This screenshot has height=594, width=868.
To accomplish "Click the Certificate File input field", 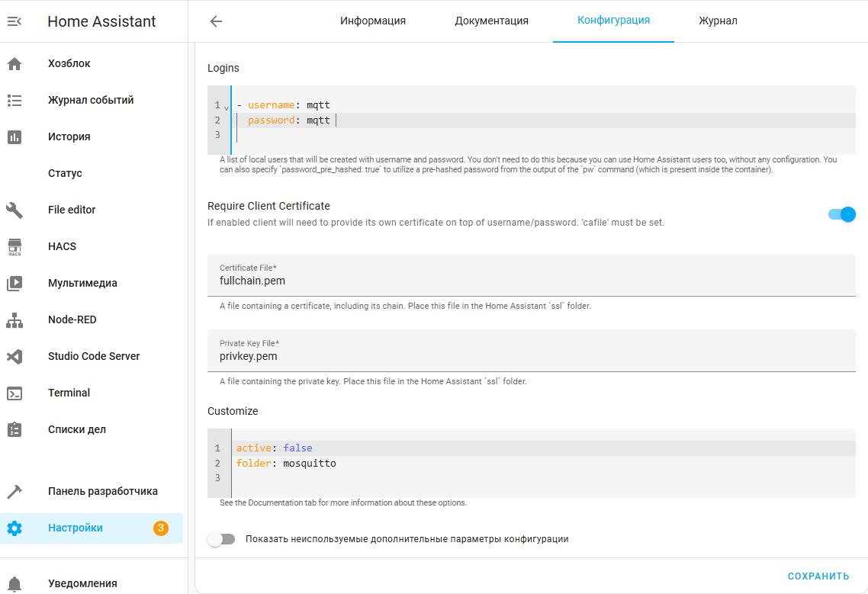I will [532, 279].
